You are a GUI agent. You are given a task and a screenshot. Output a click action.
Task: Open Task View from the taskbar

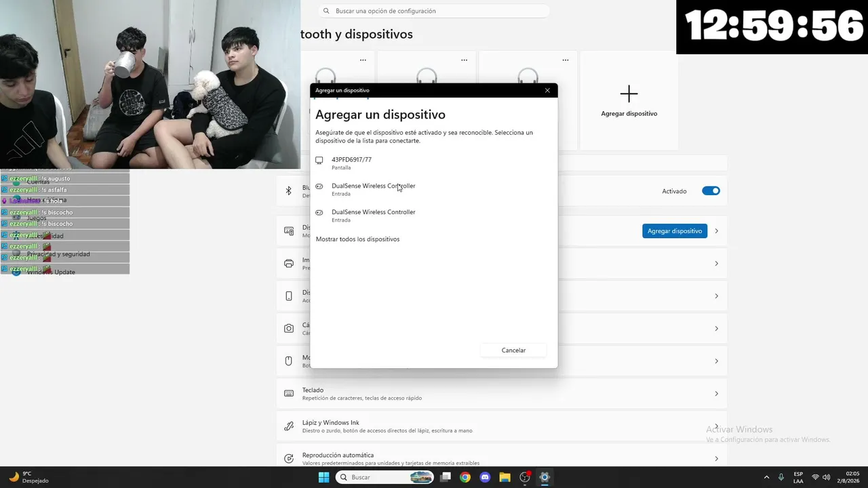point(446,477)
